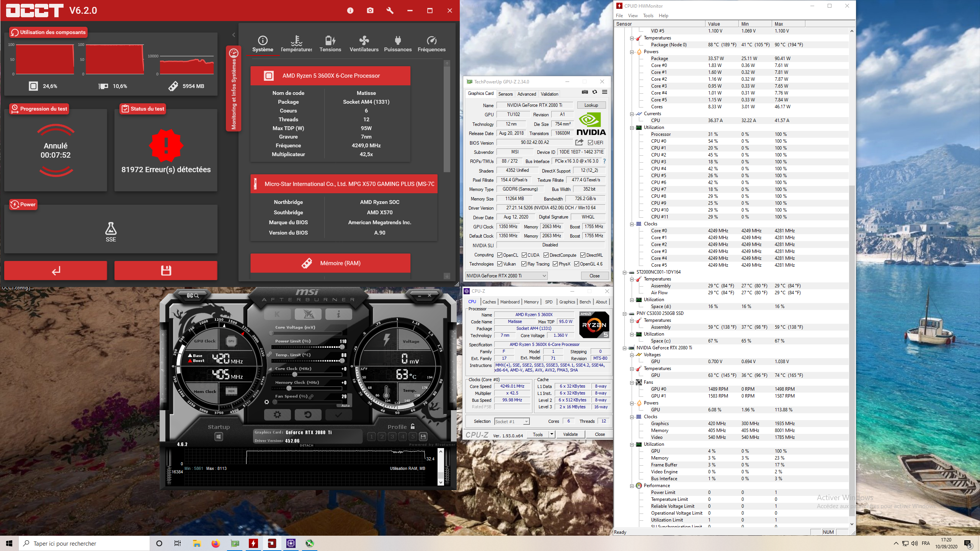This screenshot has width=980, height=551.
Task: Click the OCCT save floppy button
Action: (166, 271)
